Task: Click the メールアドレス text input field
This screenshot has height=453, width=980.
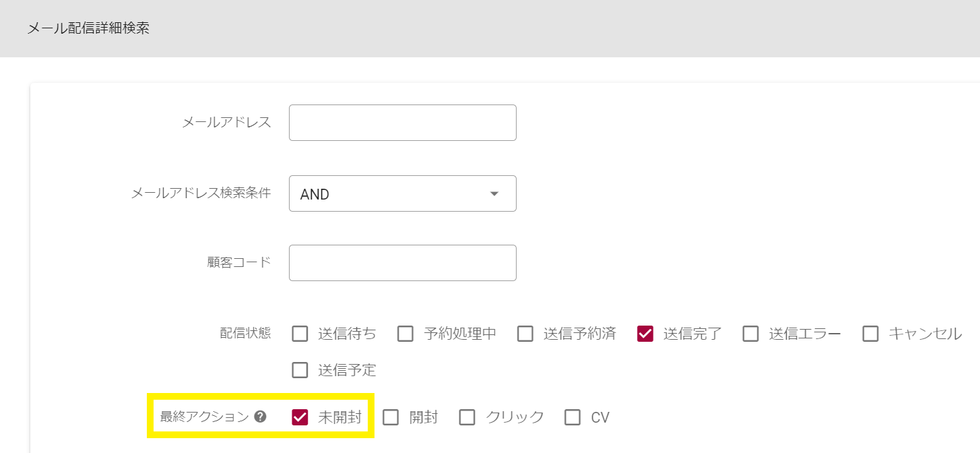Action: coord(402,123)
